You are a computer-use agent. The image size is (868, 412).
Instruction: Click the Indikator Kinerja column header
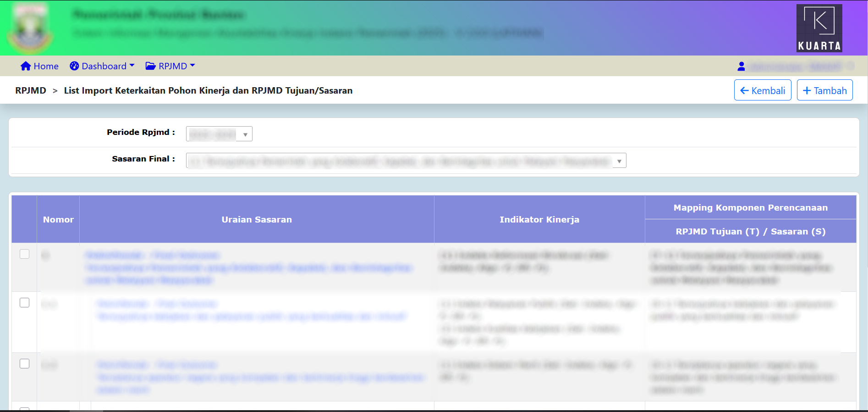[x=539, y=219]
